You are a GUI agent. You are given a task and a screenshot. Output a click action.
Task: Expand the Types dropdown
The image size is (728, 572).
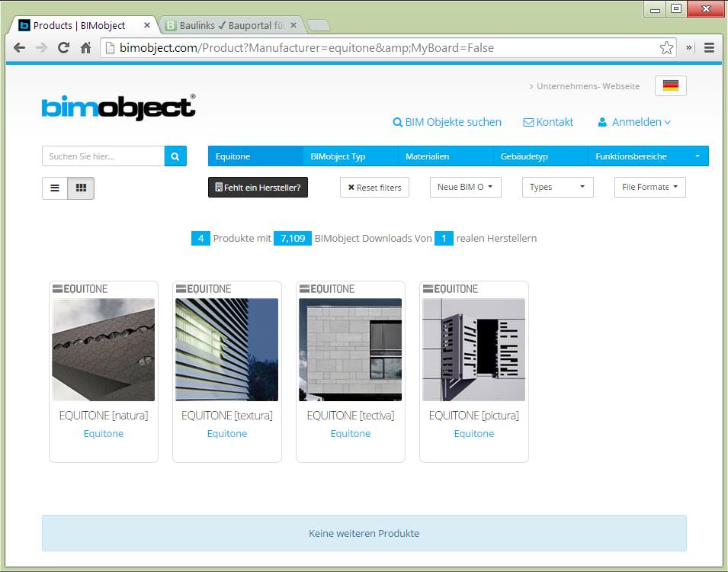click(x=557, y=187)
